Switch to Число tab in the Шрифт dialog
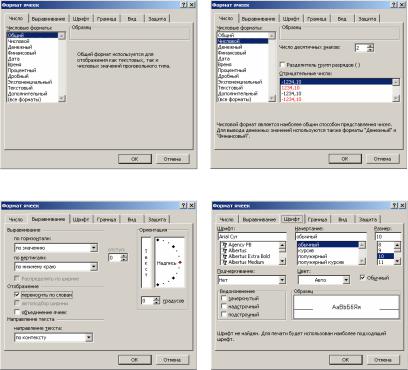Screen dimensions: 408x370 tap(226, 219)
